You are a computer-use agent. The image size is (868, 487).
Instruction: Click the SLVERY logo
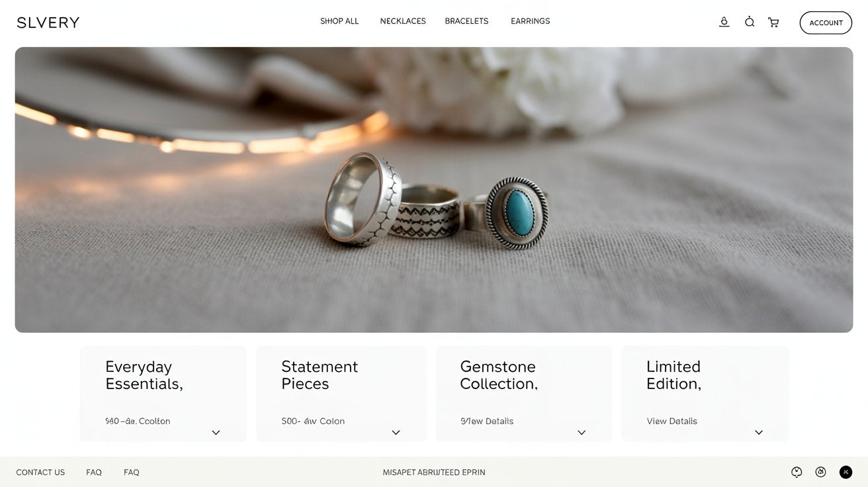48,22
